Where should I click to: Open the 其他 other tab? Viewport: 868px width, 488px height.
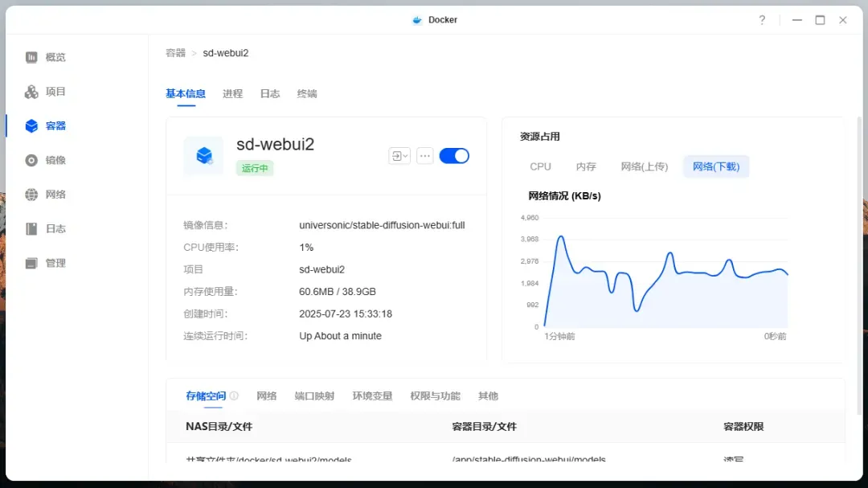tap(489, 396)
